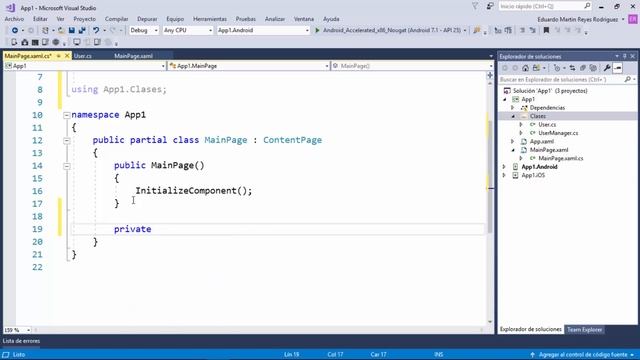Screen dimensions: 640x360
Task: Click the Visual Studio logo icon
Action: [10, 7]
